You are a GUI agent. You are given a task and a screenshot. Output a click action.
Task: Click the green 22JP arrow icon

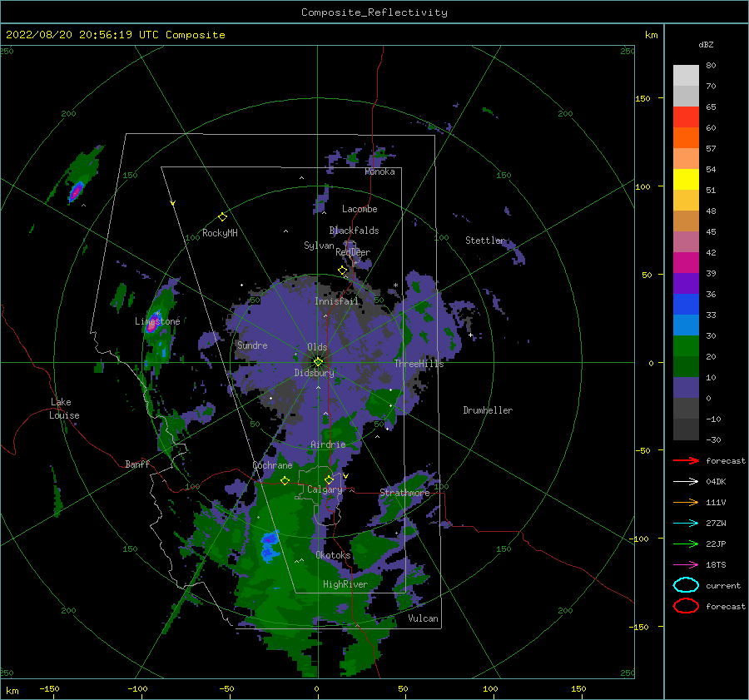[x=686, y=544]
